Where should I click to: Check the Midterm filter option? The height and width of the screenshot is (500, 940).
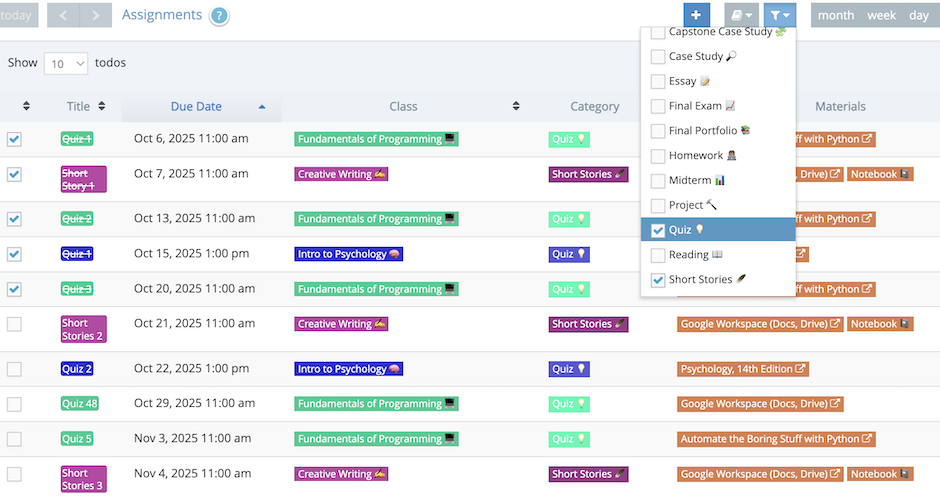point(658,181)
